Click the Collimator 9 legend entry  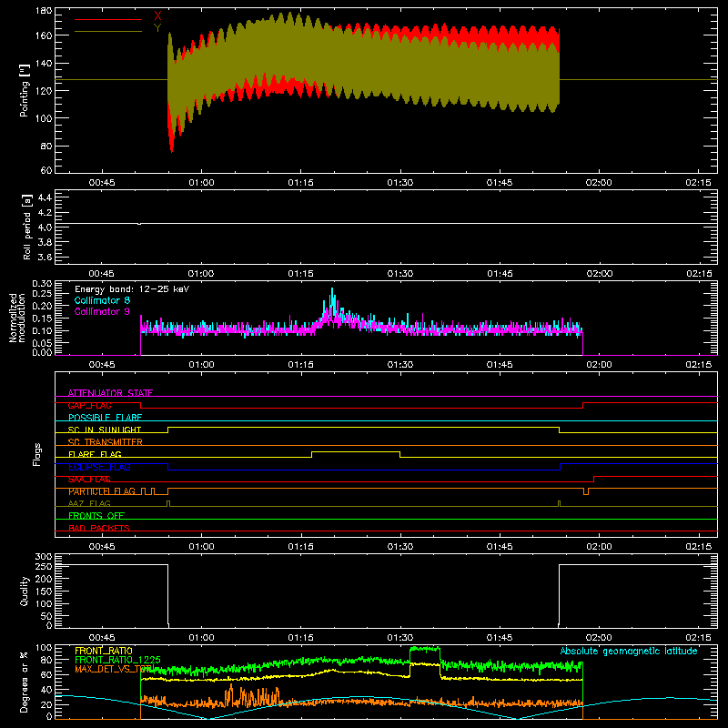click(x=102, y=311)
